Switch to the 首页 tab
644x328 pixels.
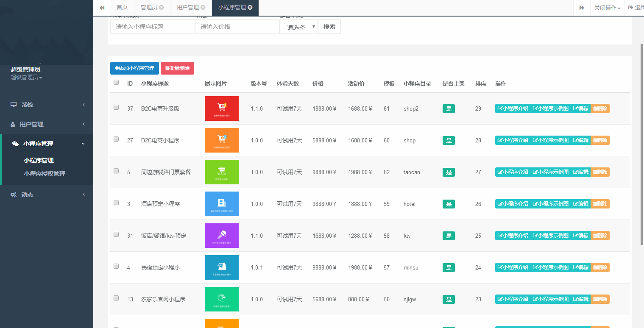coord(122,8)
